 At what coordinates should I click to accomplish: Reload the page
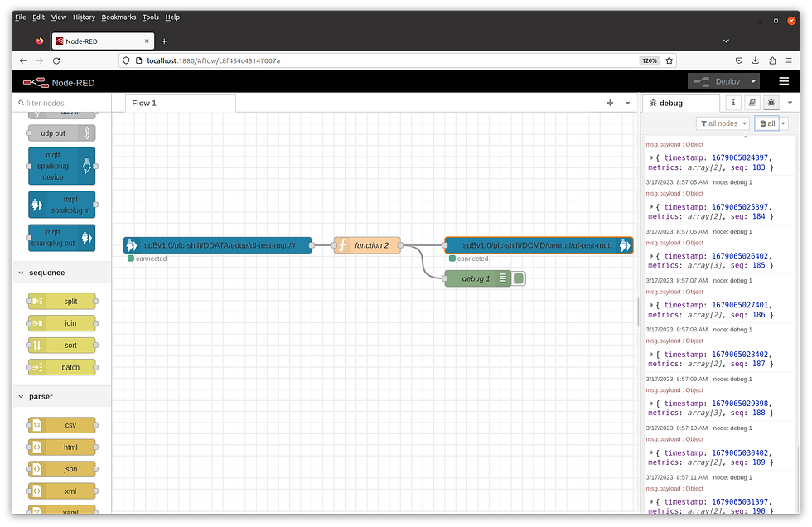click(x=56, y=60)
